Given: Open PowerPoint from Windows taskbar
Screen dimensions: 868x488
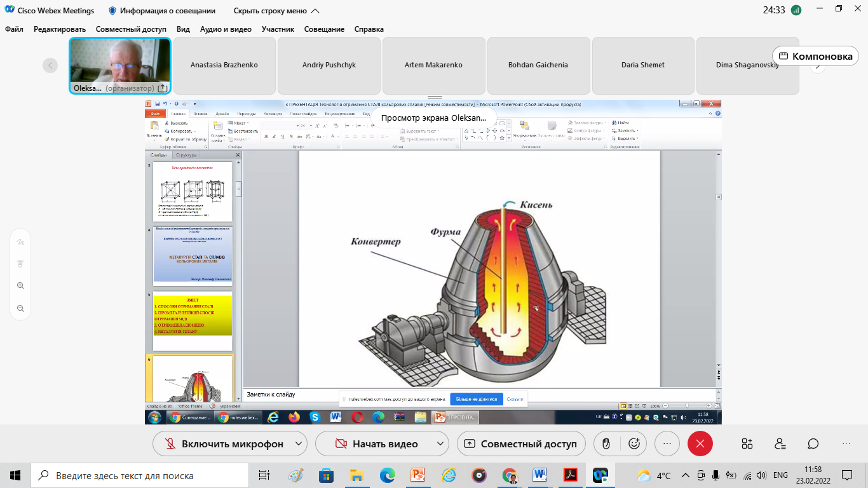Looking at the screenshot, I should coord(417,475).
